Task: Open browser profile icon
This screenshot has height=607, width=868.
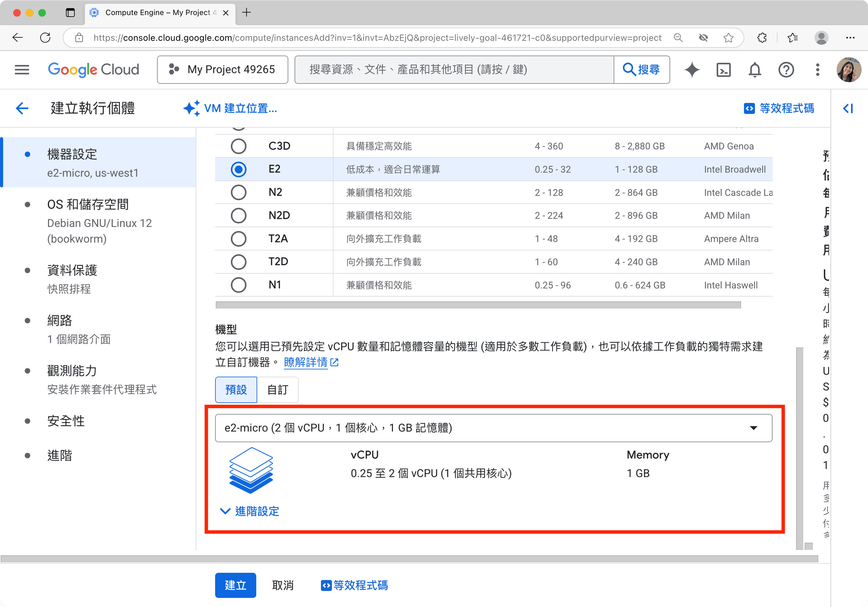Action: (821, 37)
